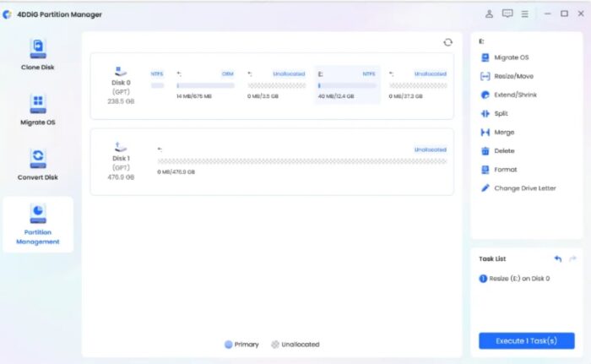Select the 0 MB/3.5 GB unallocated partition
The height and width of the screenshot is (364, 591).
point(276,84)
